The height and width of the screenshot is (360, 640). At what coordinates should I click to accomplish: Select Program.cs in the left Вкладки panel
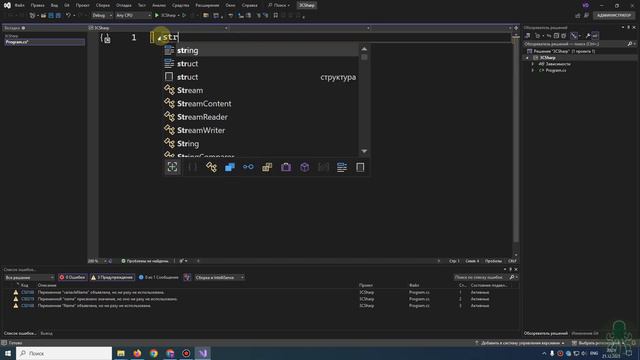pyautogui.click(x=44, y=42)
